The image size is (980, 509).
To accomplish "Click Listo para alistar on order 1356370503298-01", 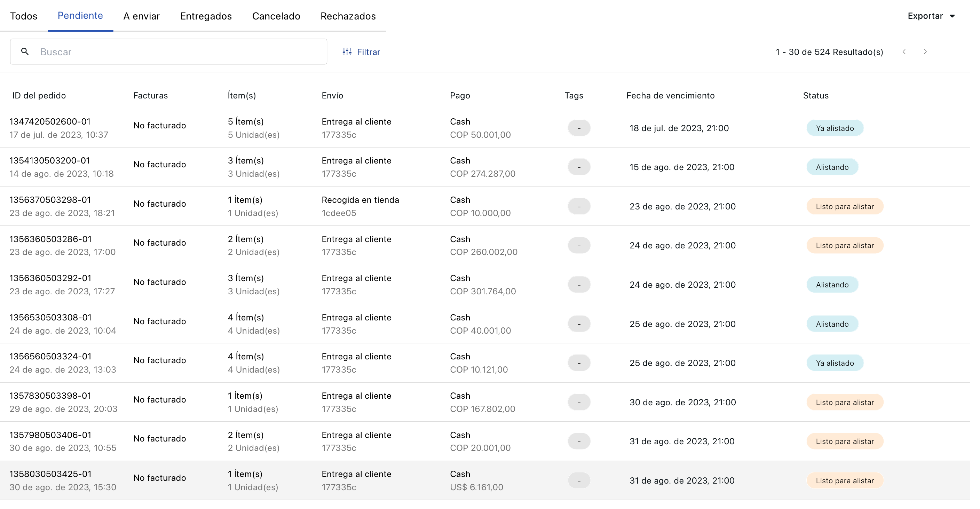I will (845, 206).
